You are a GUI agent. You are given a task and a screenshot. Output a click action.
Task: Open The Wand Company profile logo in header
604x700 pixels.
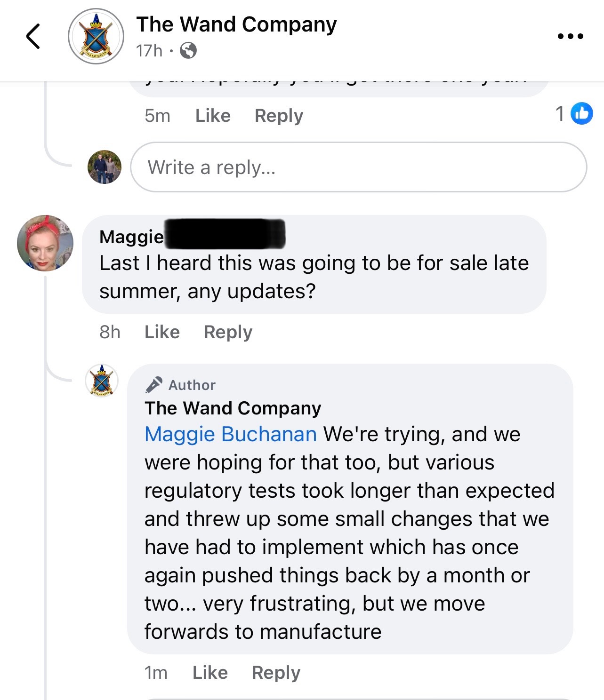[96, 36]
